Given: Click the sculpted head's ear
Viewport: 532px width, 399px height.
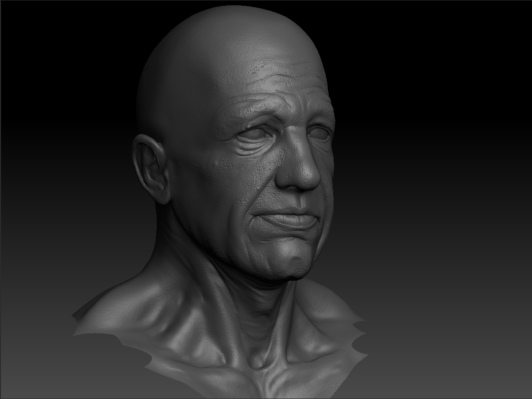Looking at the screenshot, I should [x=151, y=170].
